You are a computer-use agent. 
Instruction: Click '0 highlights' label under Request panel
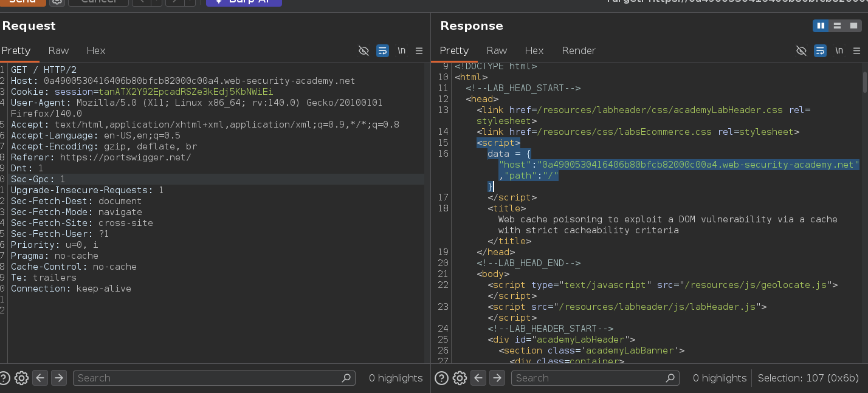396,378
